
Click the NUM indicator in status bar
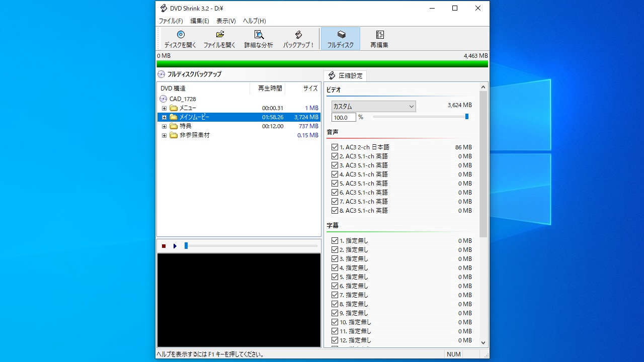[454, 354]
